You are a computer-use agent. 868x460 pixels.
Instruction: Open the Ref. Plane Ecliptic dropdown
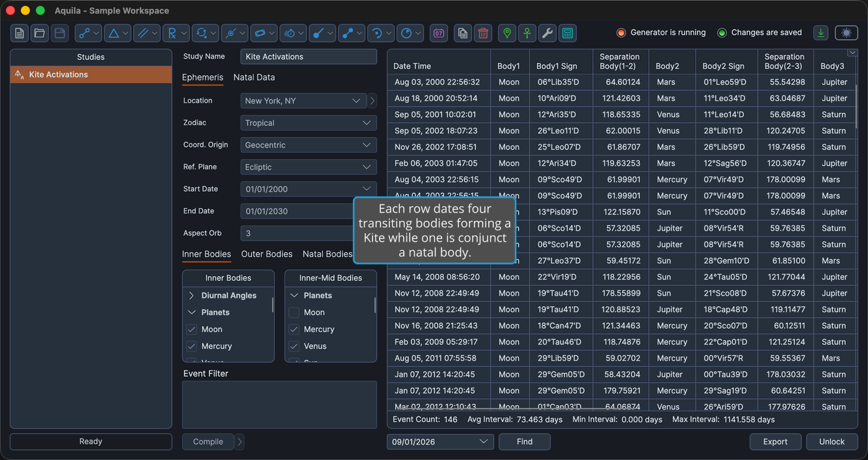pos(308,167)
